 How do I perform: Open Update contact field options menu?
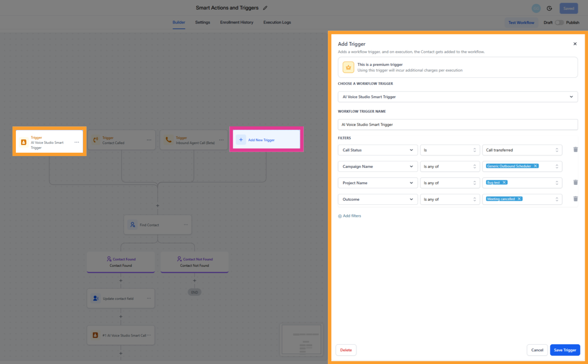[x=149, y=298]
